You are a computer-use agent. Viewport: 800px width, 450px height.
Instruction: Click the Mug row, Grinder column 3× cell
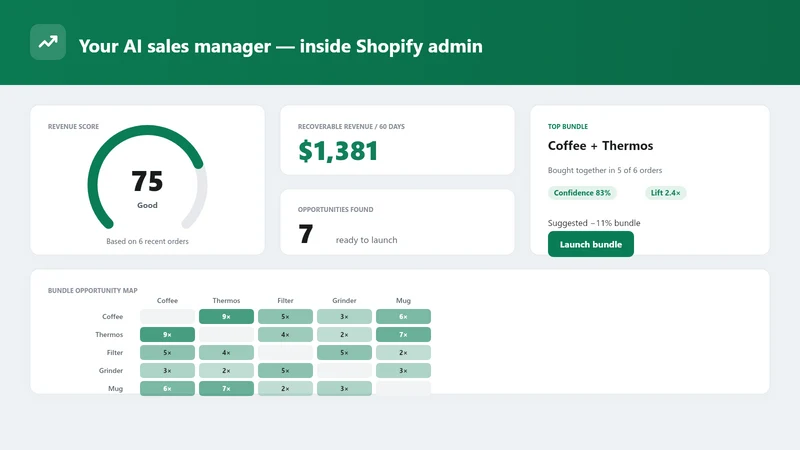pyautogui.click(x=344, y=388)
